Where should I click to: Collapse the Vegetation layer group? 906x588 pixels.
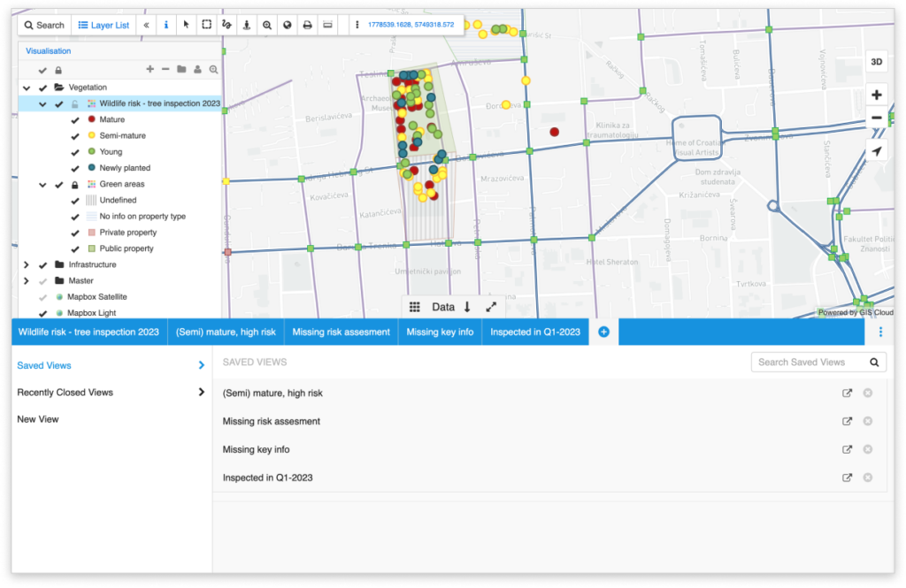[x=26, y=87]
